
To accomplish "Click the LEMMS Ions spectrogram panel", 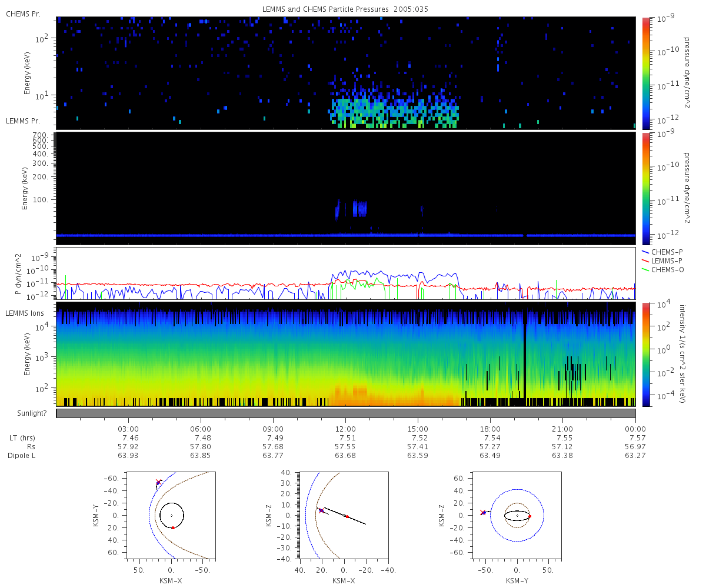I will (346, 355).
